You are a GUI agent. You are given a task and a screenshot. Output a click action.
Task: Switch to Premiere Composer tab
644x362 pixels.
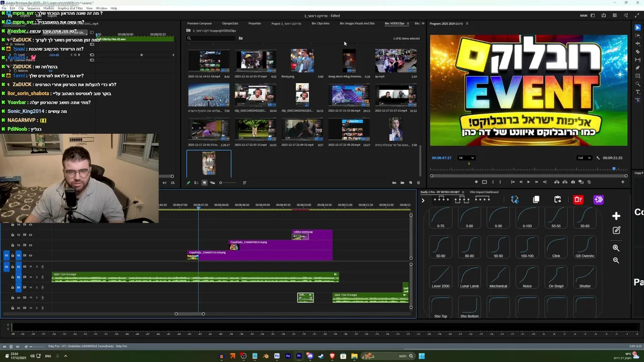[199, 24]
